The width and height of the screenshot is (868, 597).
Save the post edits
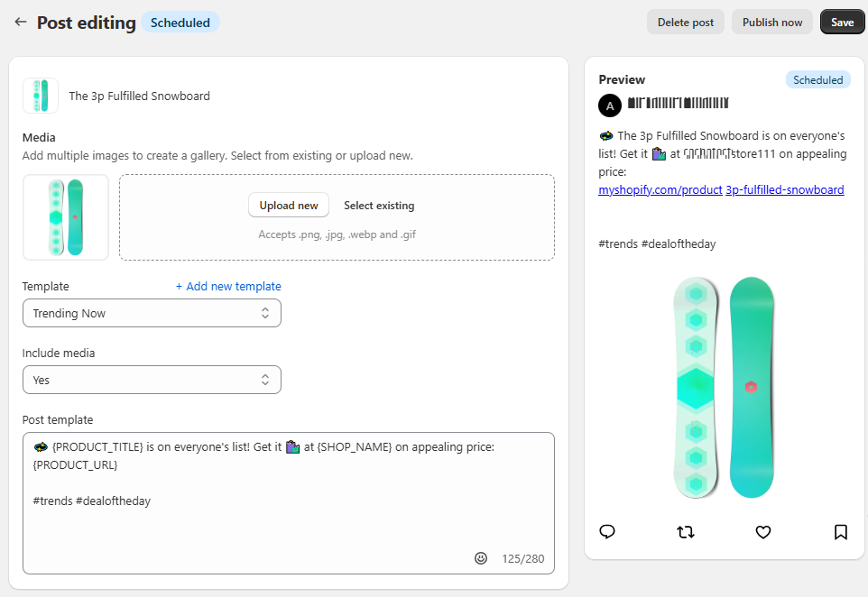pyautogui.click(x=842, y=23)
